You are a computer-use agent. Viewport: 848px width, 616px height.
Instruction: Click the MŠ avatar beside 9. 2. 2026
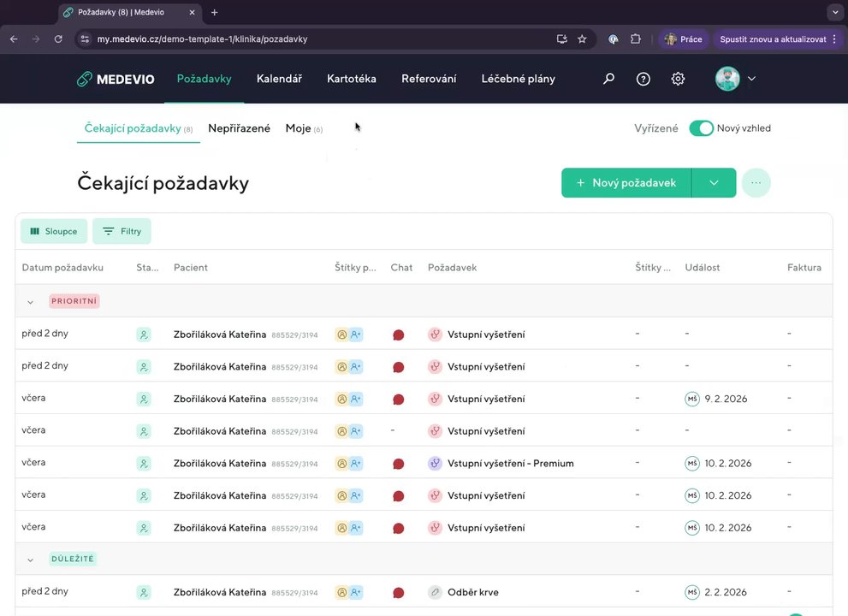692,400
